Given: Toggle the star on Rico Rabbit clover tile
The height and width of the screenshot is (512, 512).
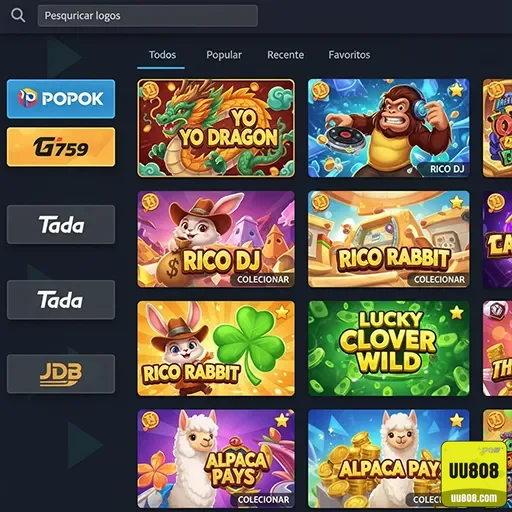Looking at the screenshot, I should coord(282,312).
